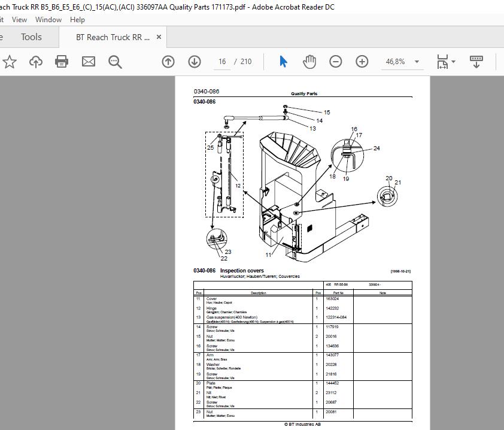Add the document to starred files

(x=10, y=62)
